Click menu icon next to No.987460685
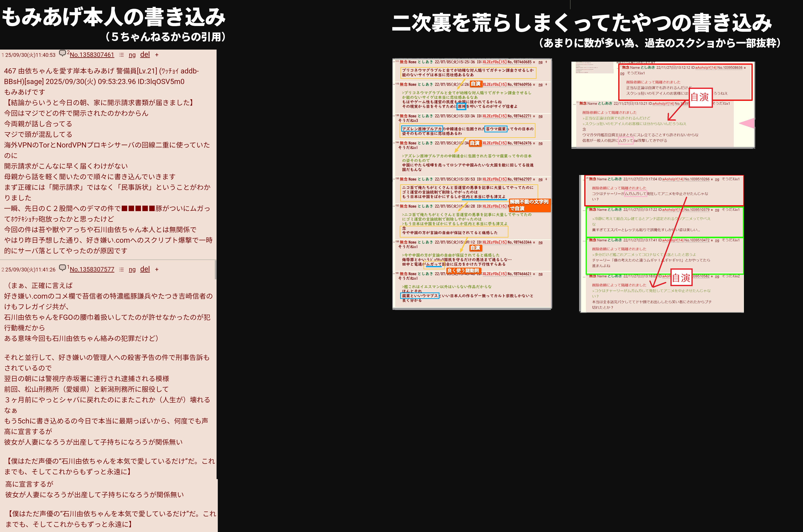 click(x=534, y=62)
